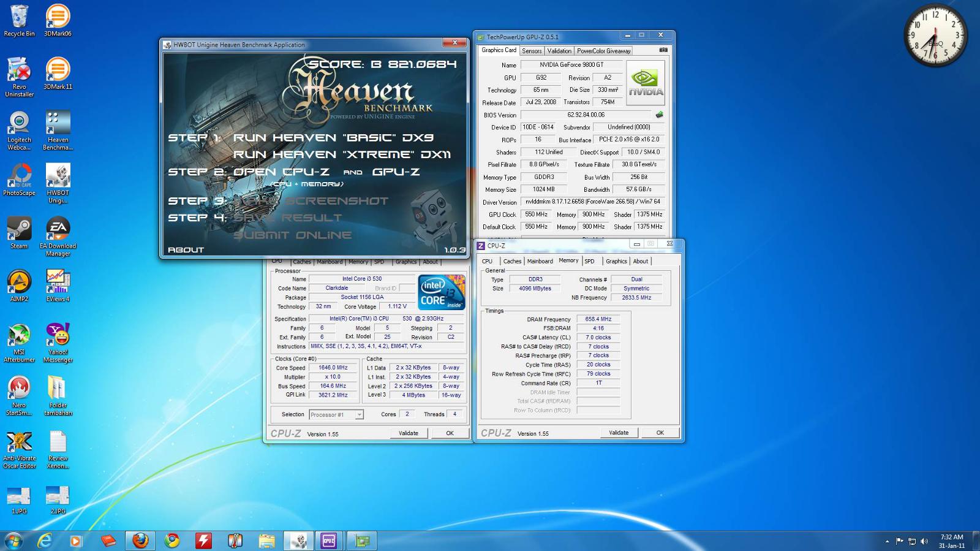Open Graphics tab in the Memory CPU-Z window

(616, 261)
